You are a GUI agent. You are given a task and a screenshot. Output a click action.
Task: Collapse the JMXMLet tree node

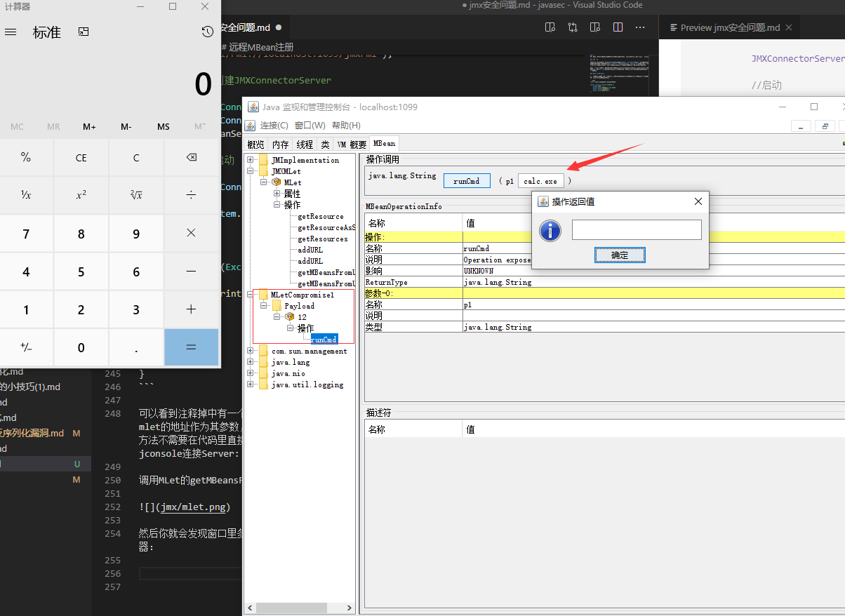coord(250,171)
